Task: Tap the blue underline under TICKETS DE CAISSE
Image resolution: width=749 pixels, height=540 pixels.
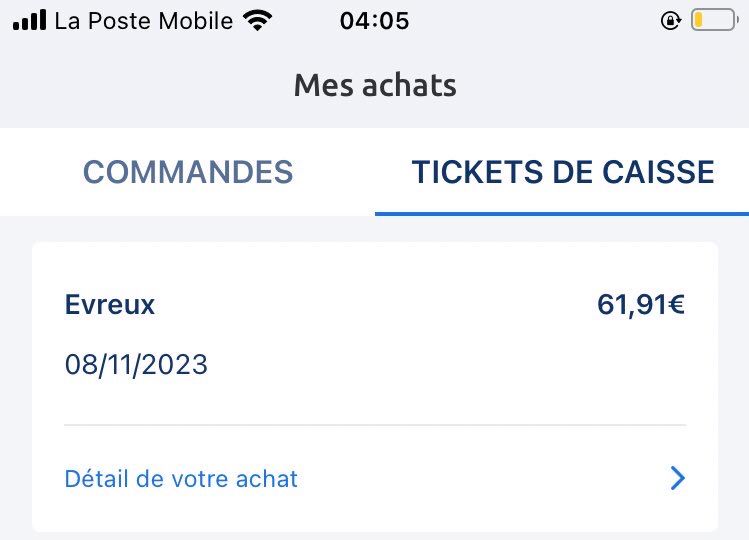Action: click(x=562, y=213)
